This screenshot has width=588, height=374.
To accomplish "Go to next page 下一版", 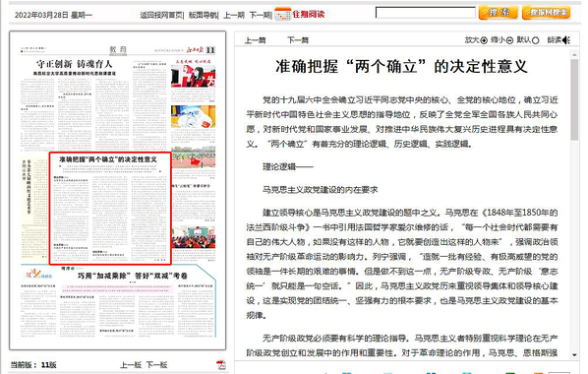I will (x=156, y=364).
